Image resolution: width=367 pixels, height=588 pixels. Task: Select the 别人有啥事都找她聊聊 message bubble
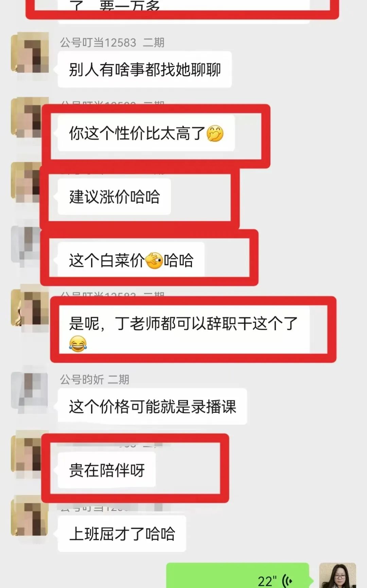145,69
